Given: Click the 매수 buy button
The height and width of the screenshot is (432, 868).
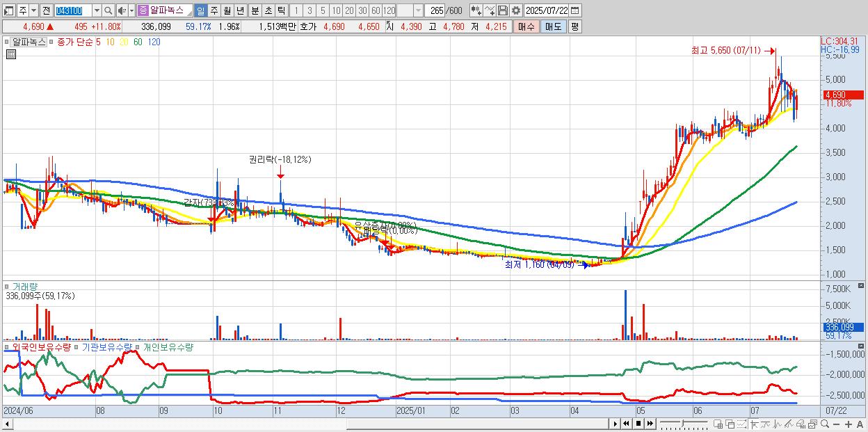Looking at the screenshot, I should click(x=526, y=26).
